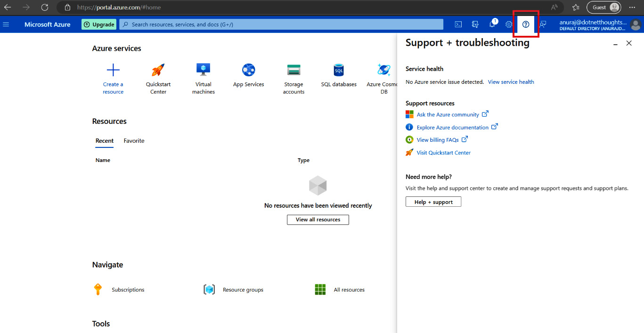Open Azure Cosmos DB icon
644x333 pixels.
[384, 70]
